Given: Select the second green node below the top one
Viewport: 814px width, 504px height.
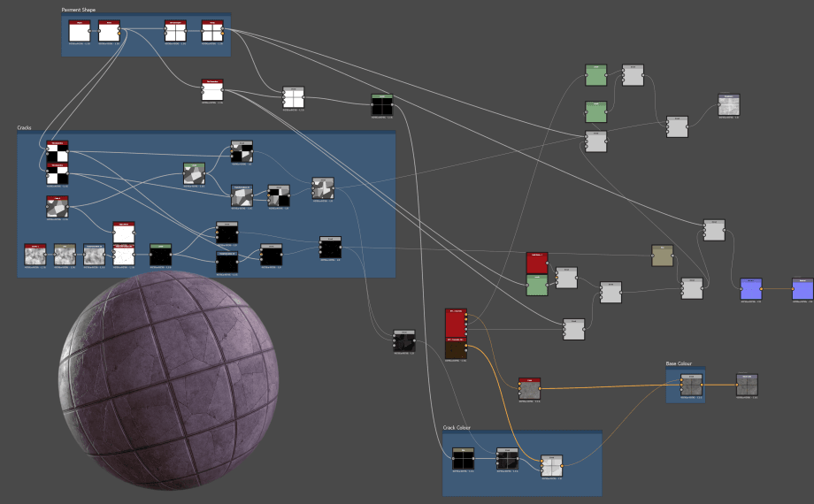Looking at the screenshot, I should click(596, 112).
